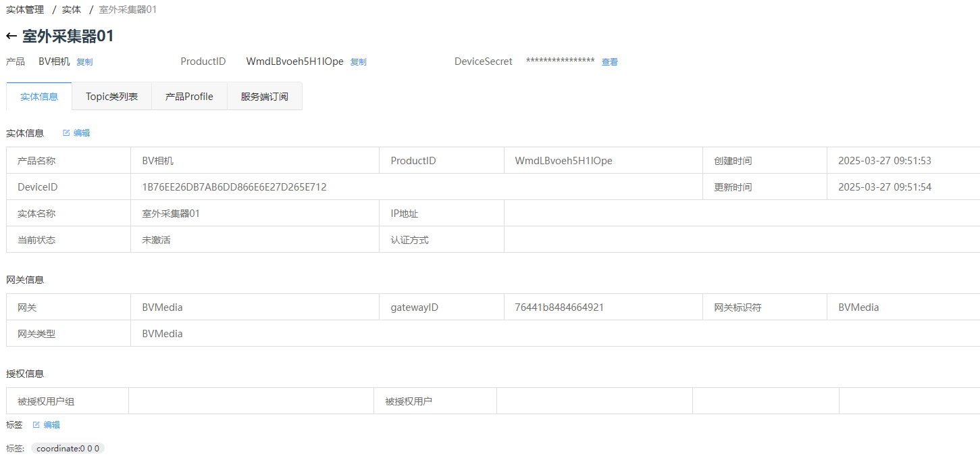Go to 实体 breadcrumb link
The image size is (980, 471).
tap(72, 9)
